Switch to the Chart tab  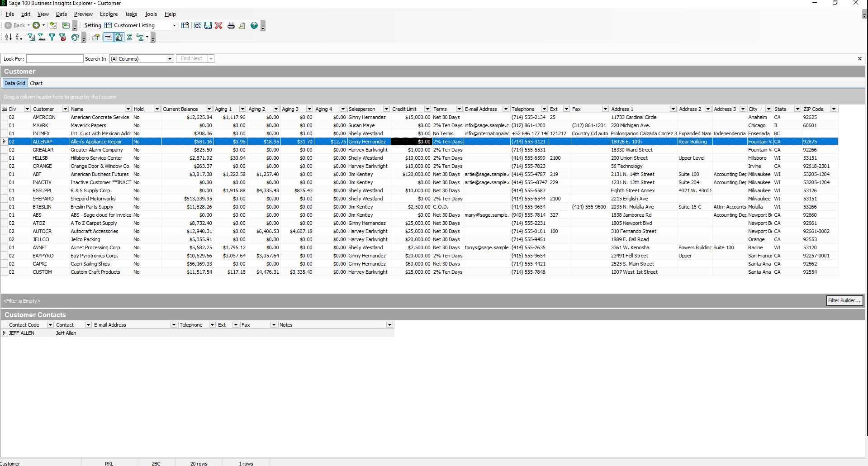click(x=36, y=83)
